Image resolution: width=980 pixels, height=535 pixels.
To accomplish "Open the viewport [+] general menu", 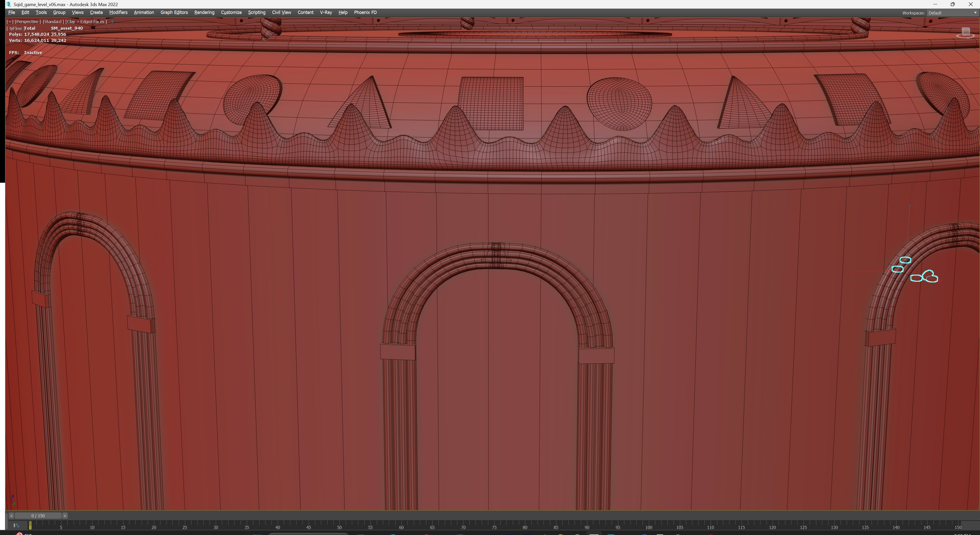I will (10, 22).
